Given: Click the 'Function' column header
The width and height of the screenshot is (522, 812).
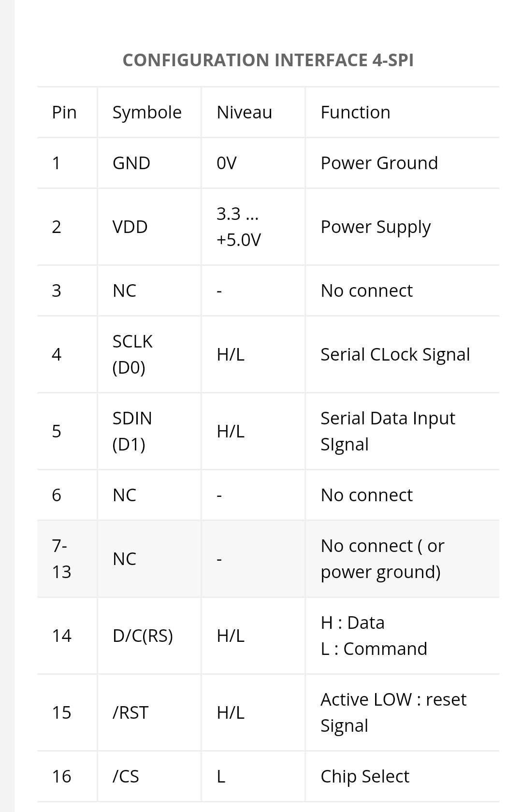Looking at the screenshot, I should pos(355,113).
